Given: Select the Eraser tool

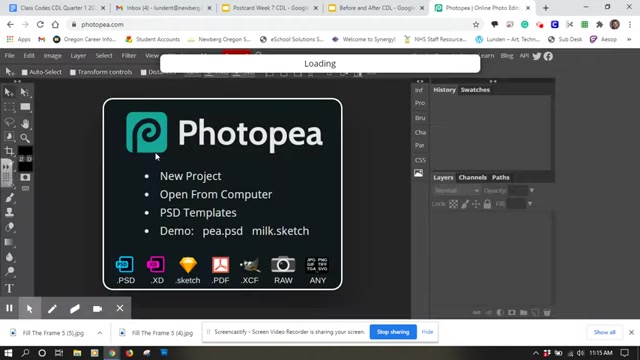Looking at the screenshot, I should coord(9,227).
